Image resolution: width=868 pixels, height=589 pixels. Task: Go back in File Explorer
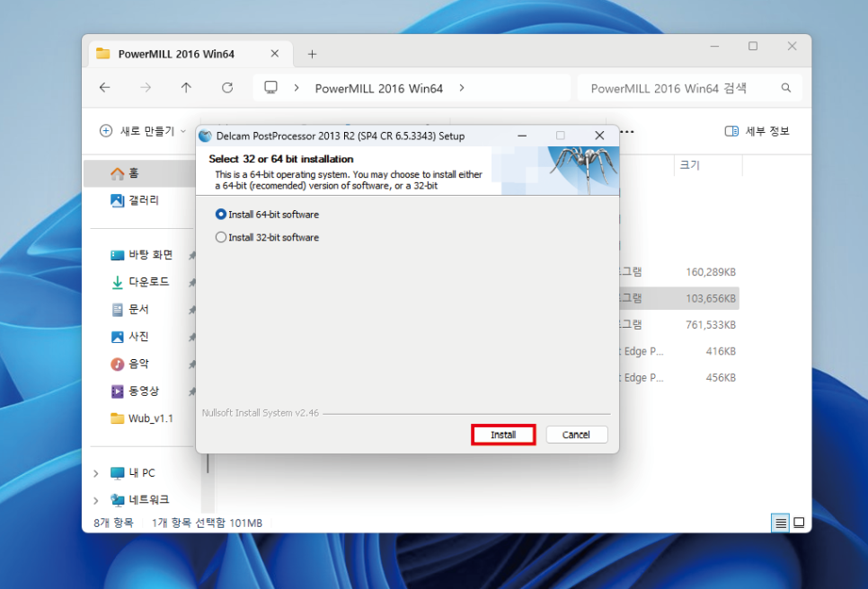[104, 88]
